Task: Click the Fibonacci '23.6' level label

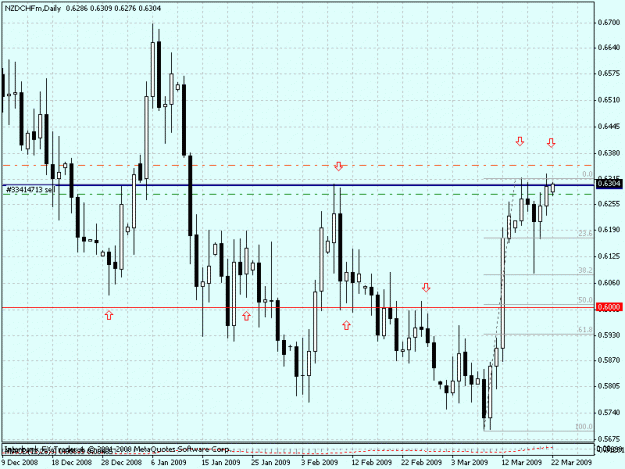Action: click(585, 234)
